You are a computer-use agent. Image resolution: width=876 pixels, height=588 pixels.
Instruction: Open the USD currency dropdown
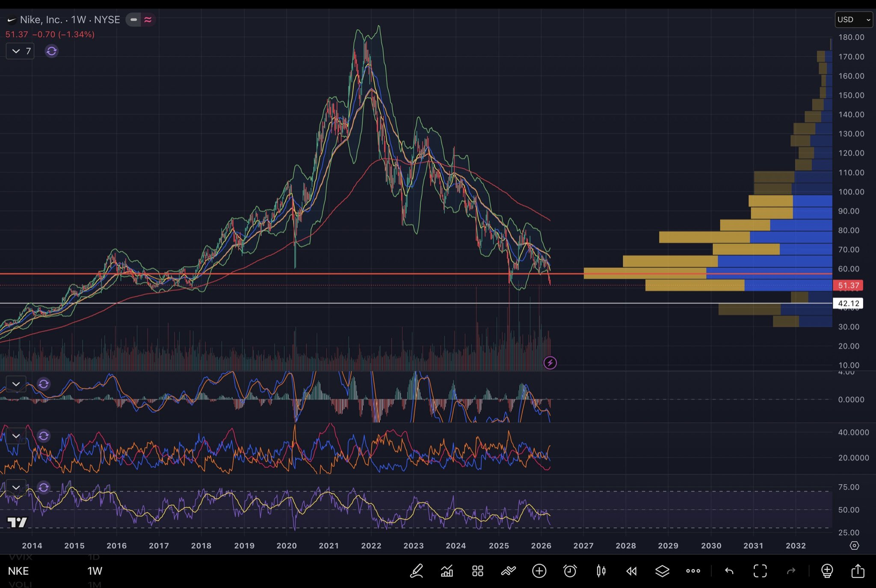tap(854, 20)
